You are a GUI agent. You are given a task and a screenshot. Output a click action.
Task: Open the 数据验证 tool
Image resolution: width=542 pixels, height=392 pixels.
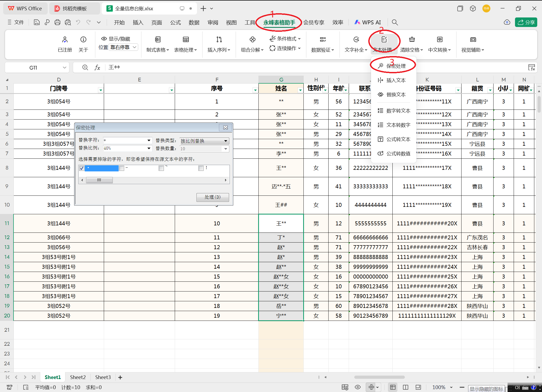[x=322, y=44]
